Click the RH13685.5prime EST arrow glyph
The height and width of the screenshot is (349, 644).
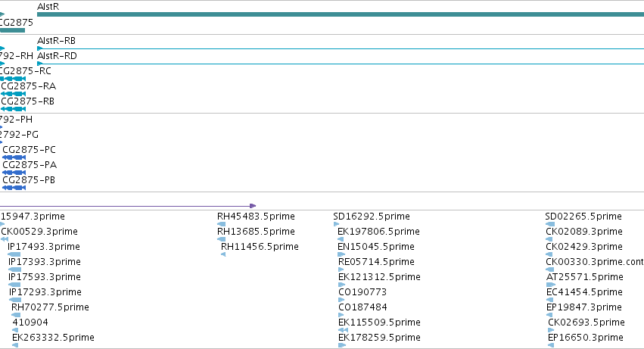222,239
